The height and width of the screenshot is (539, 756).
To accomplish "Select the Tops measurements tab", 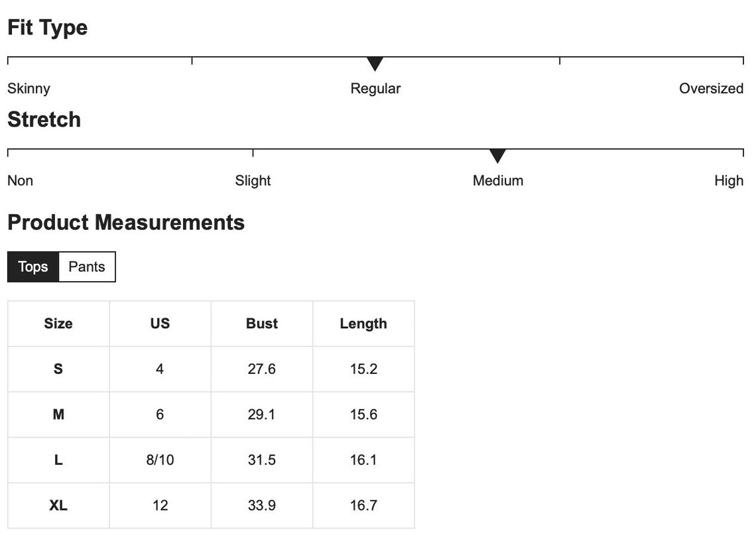I will (33, 267).
